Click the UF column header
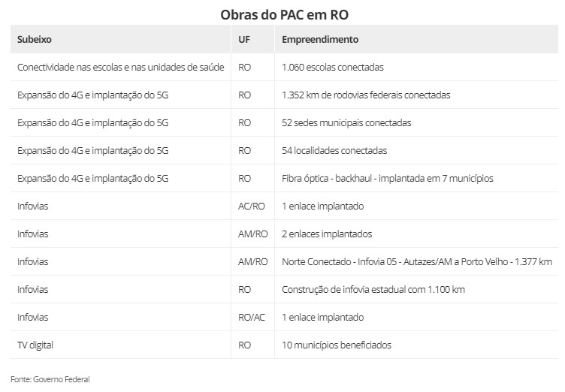 point(244,39)
